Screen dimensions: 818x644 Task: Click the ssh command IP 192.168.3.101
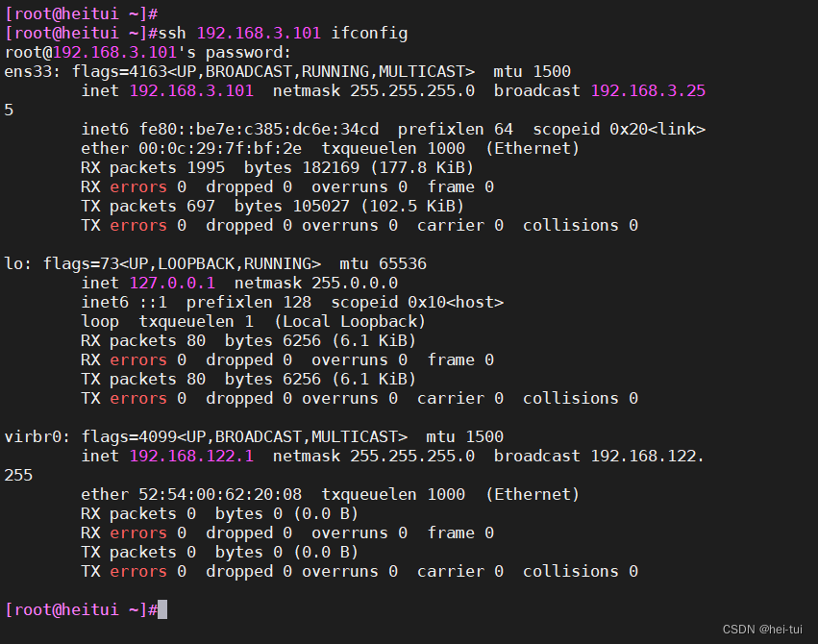coord(259,33)
